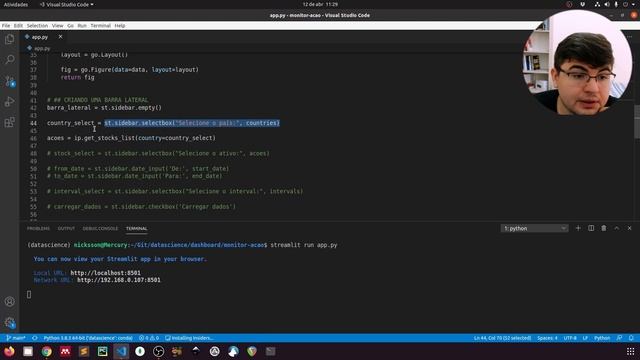Close the app.py editor tab
Viewport: 640px width, 360px height.
[60, 37]
